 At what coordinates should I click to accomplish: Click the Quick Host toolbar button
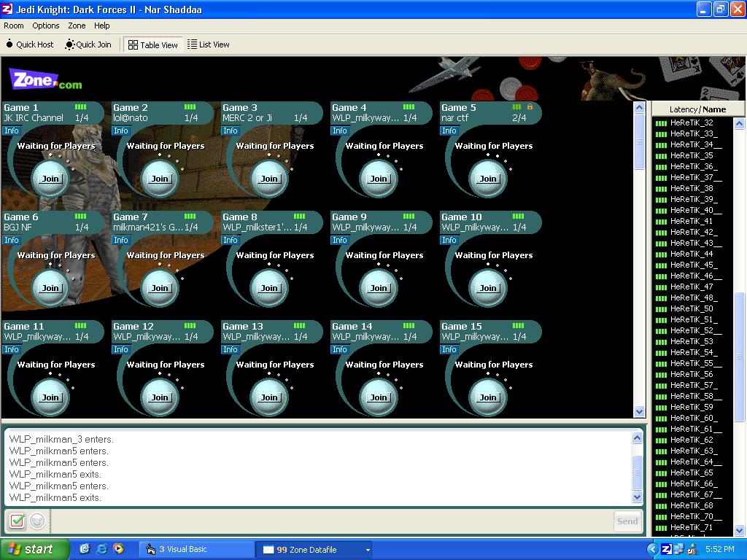point(29,44)
